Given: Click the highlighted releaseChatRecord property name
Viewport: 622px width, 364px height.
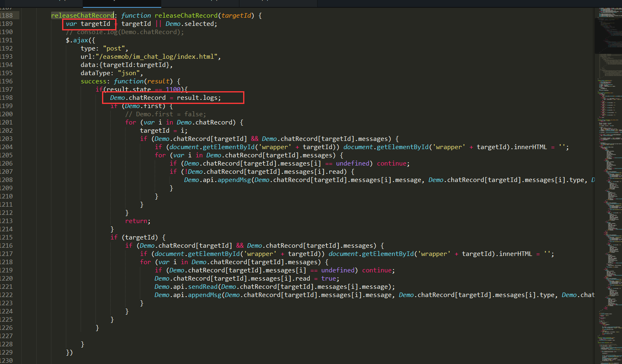Looking at the screenshot, I should point(82,16).
